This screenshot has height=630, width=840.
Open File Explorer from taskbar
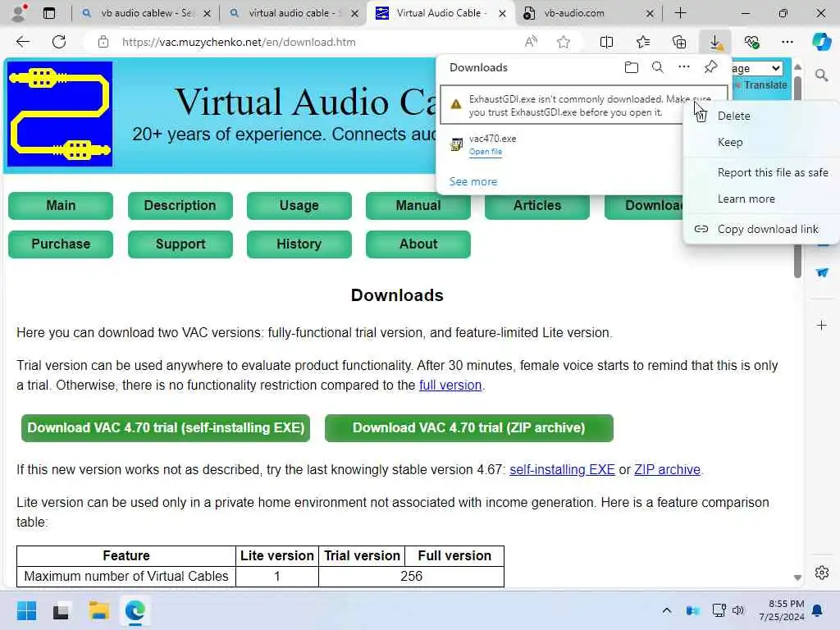[98, 610]
